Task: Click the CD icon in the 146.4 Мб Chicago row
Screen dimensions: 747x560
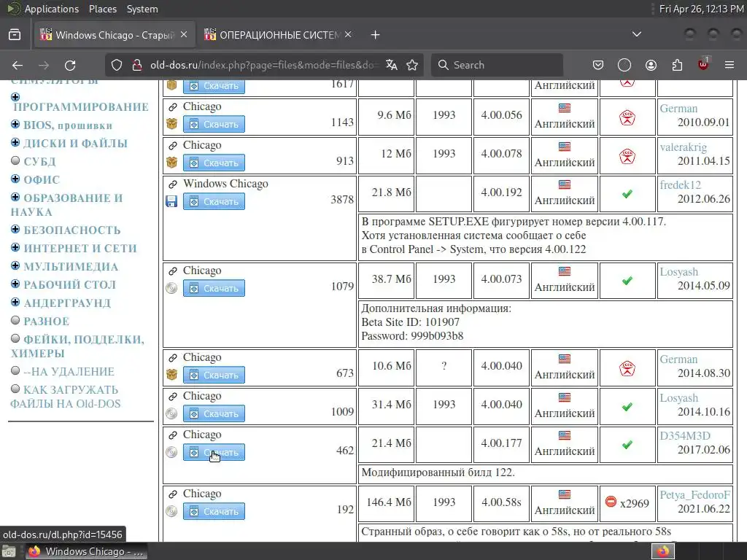Action: (x=171, y=511)
